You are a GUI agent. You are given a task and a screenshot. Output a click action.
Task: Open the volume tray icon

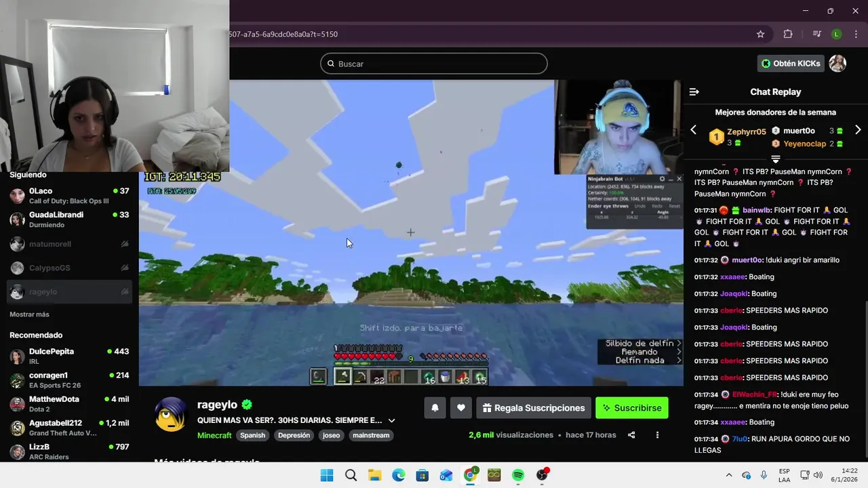818,475
